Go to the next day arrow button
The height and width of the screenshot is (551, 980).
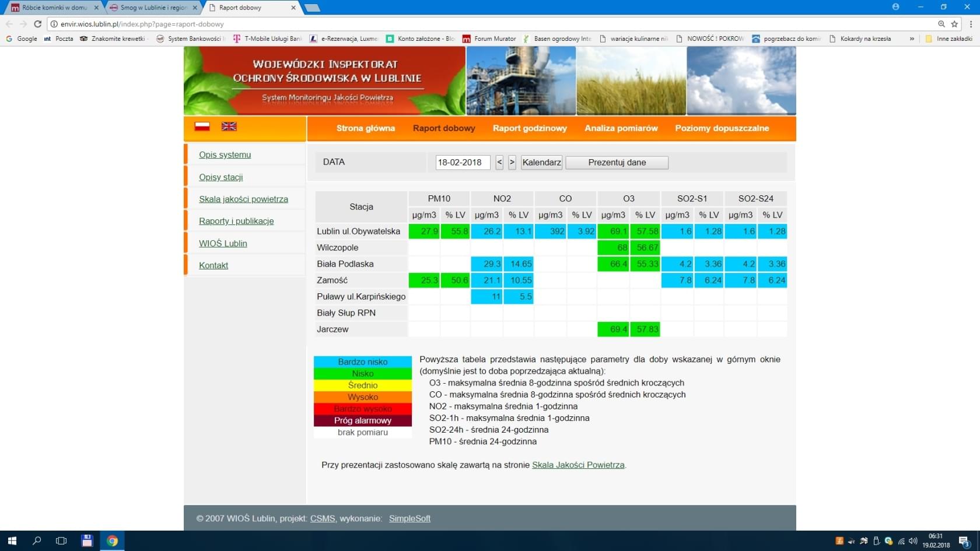pyautogui.click(x=512, y=163)
